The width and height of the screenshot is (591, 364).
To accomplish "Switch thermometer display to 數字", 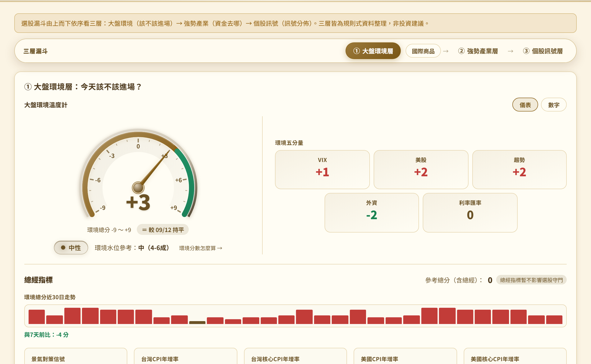I will point(554,105).
